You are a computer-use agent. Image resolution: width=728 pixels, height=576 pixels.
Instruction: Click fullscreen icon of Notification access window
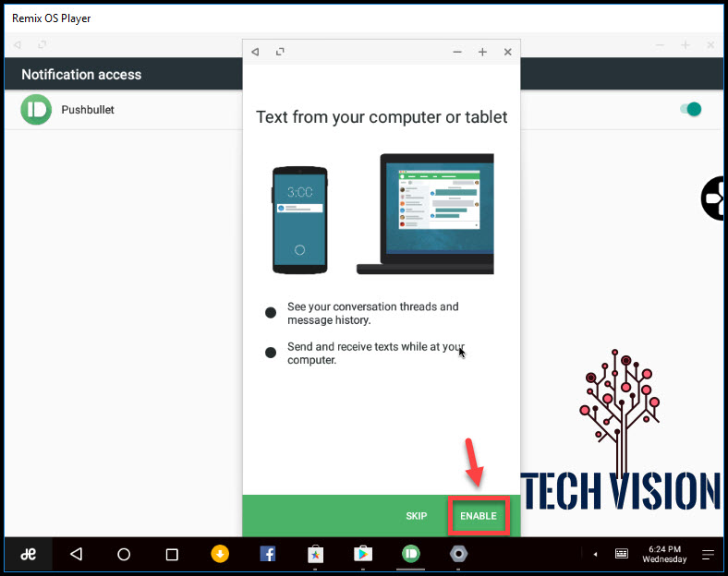pos(42,45)
